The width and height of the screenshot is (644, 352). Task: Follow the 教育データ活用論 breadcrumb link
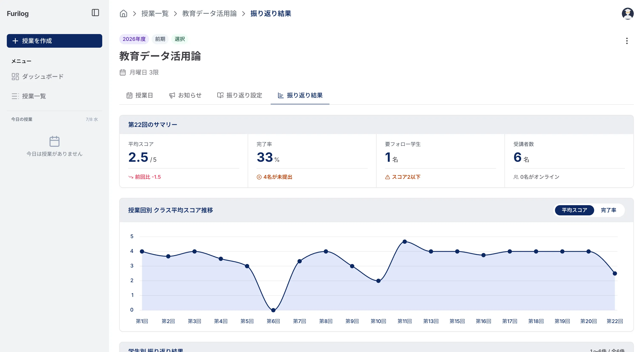pyautogui.click(x=210, y=13)
